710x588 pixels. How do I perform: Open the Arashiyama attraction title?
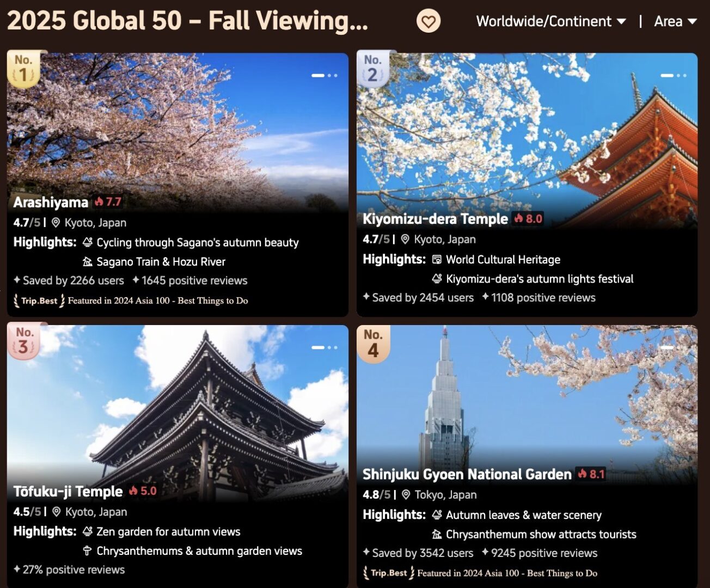(x=51, y=203)
